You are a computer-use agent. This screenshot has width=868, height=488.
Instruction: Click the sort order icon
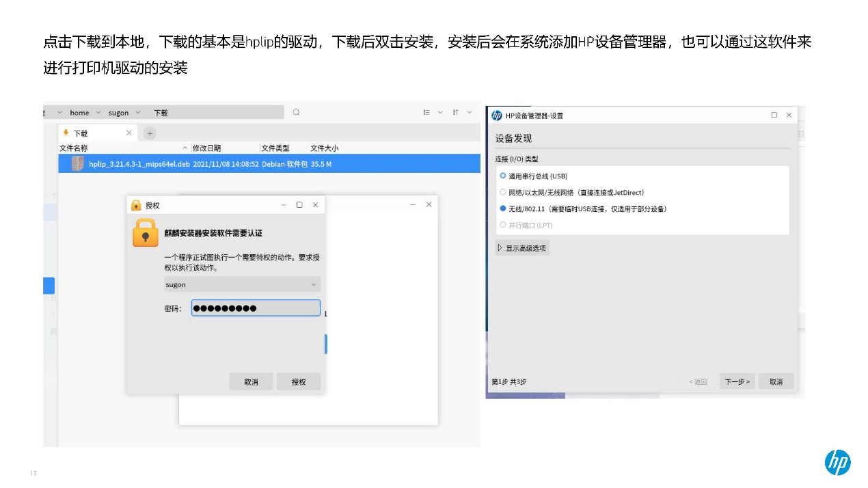456,112
